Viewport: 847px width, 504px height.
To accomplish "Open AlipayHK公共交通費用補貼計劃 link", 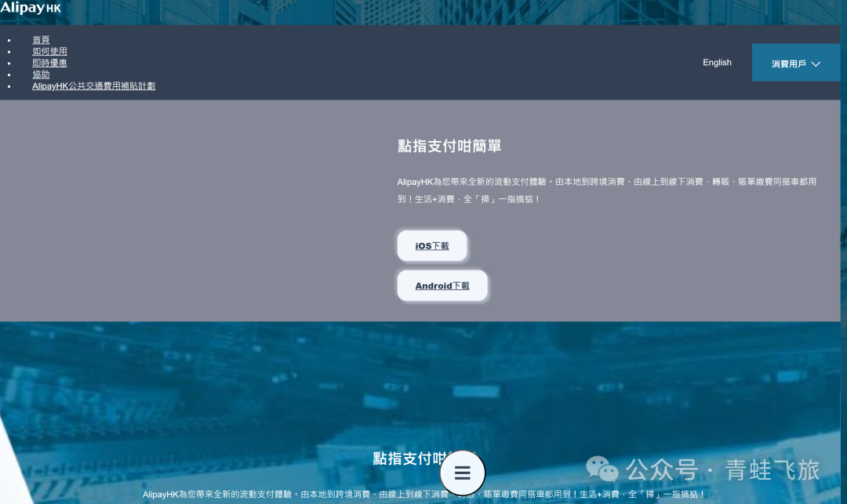I will [93, 86].
